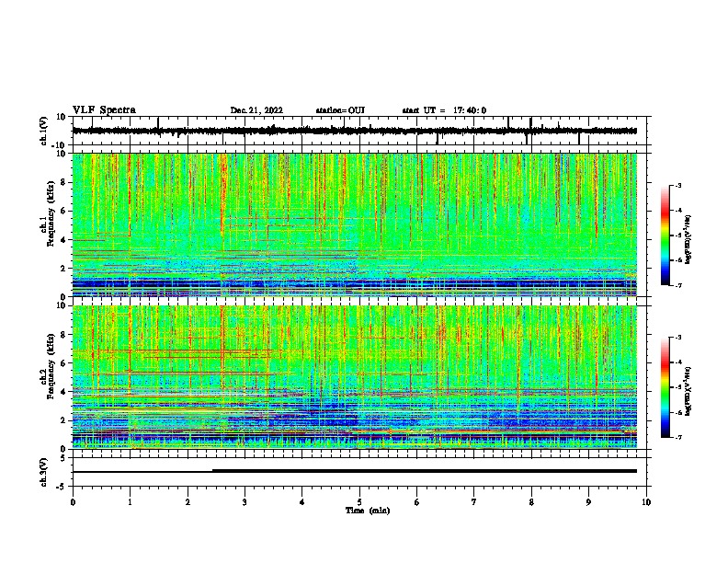Click inside the ch.2 spectrogram panel
728x563 pixels.
(x=355, y=377)
